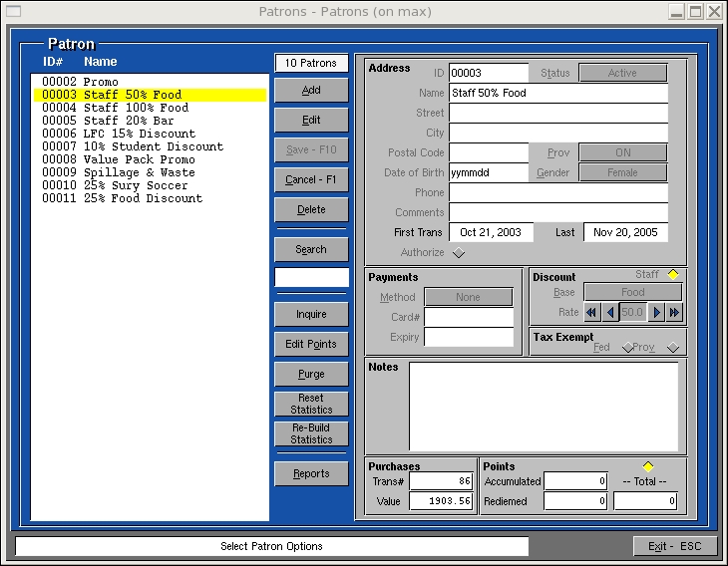Click the ID field showing 00003

click(x=489, y=73)
